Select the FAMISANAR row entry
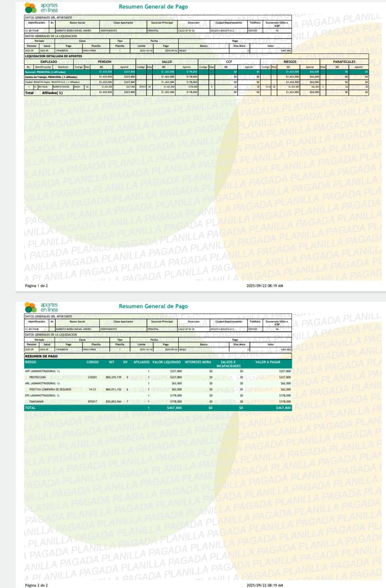Viewport: 386px width, 588px height. (36, 402)
